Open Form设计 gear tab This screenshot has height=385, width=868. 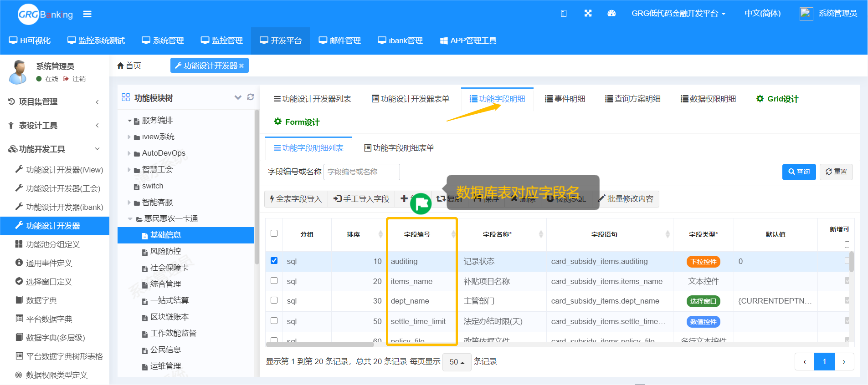tap(296, 122)
